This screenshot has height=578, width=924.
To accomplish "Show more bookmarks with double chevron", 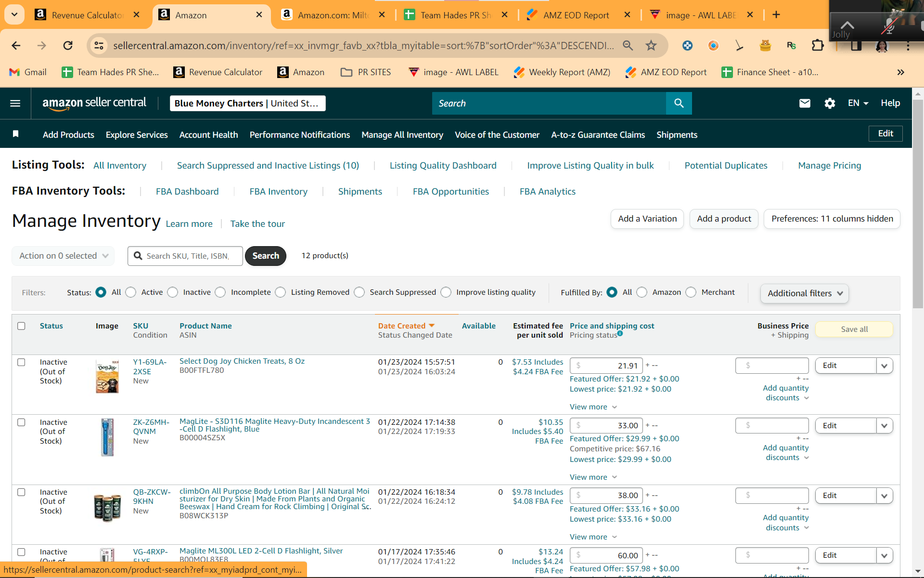I will [x=901, y=72].
